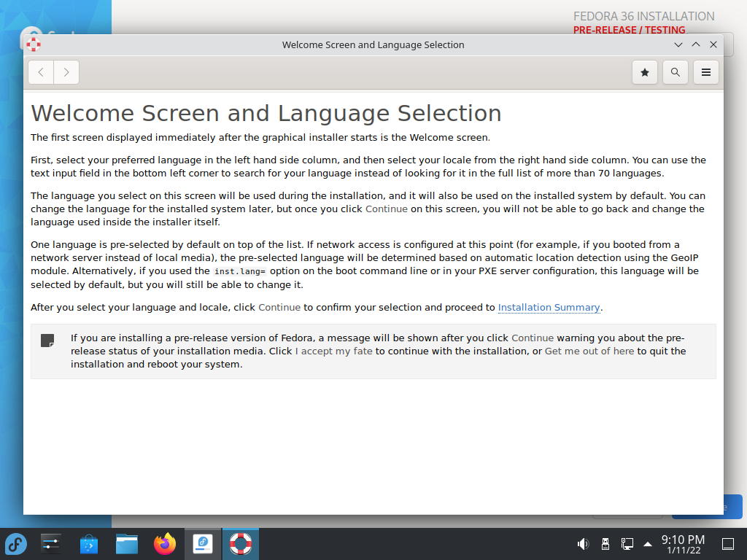Open the volume control tray icon
The height and width of the screenshot is (560, 747).
coord(583,544)
